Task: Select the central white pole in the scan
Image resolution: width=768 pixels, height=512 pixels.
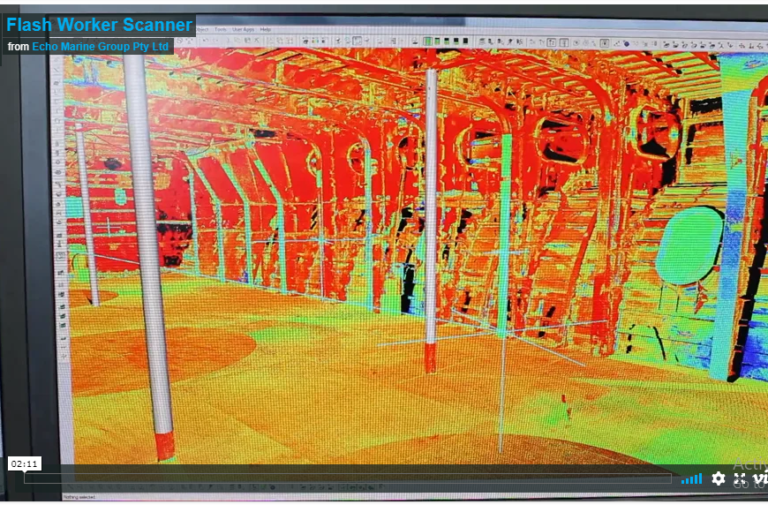Action: pos(431,200)
